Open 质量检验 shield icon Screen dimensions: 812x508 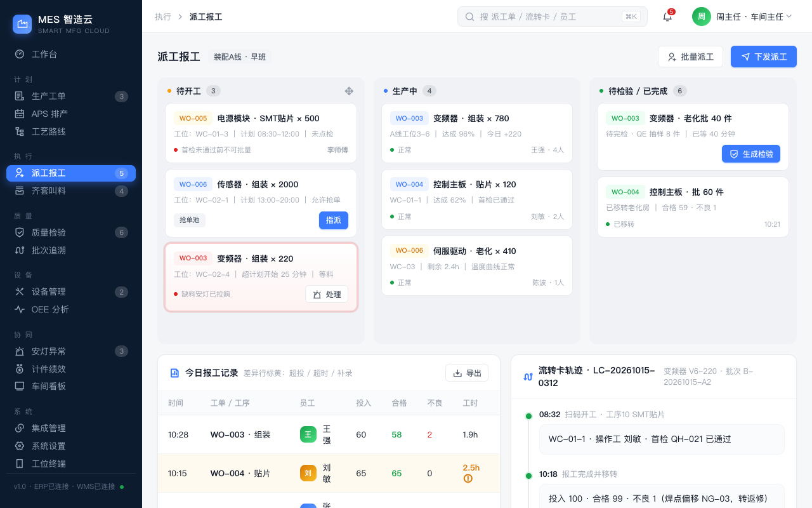(x=20, y=232)
